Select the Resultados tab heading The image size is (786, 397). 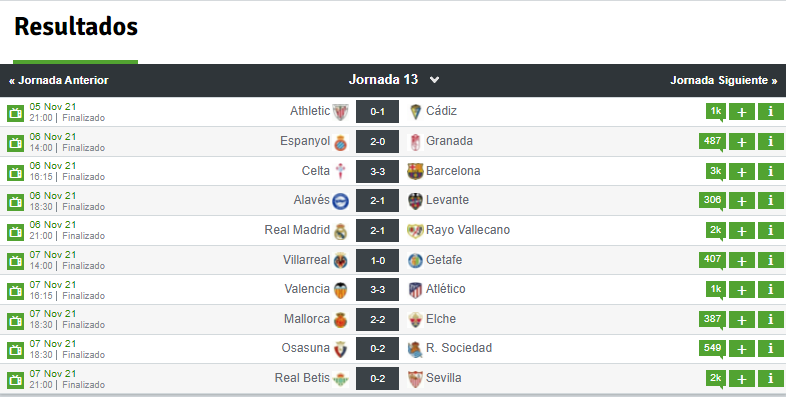click(76, 27)
